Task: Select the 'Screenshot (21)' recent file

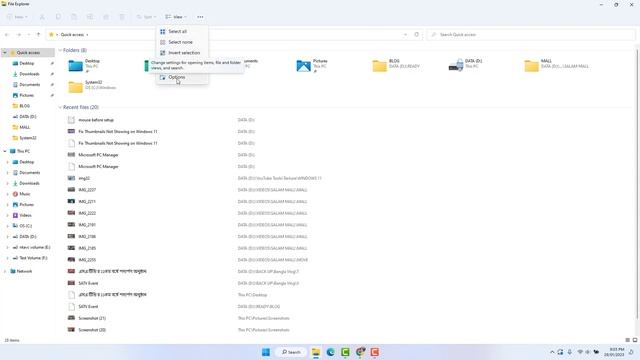Action: click(x=92, y=318)
